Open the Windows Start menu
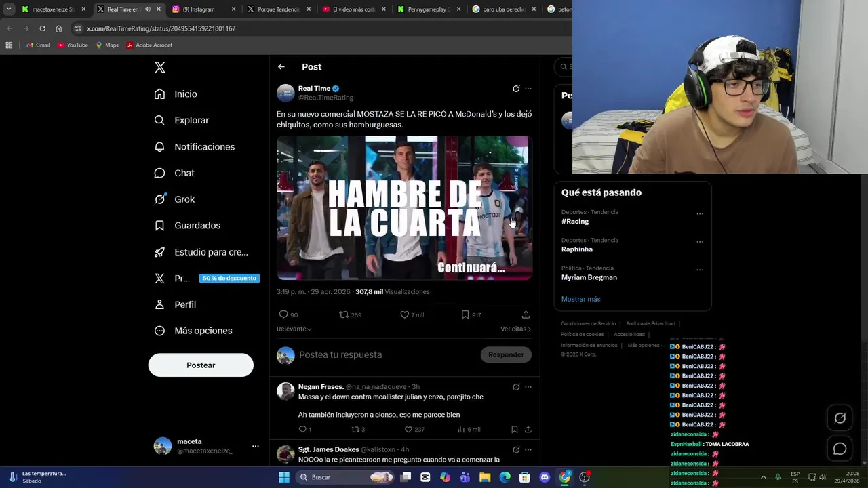The image size is (868, 488). point(284,477)
